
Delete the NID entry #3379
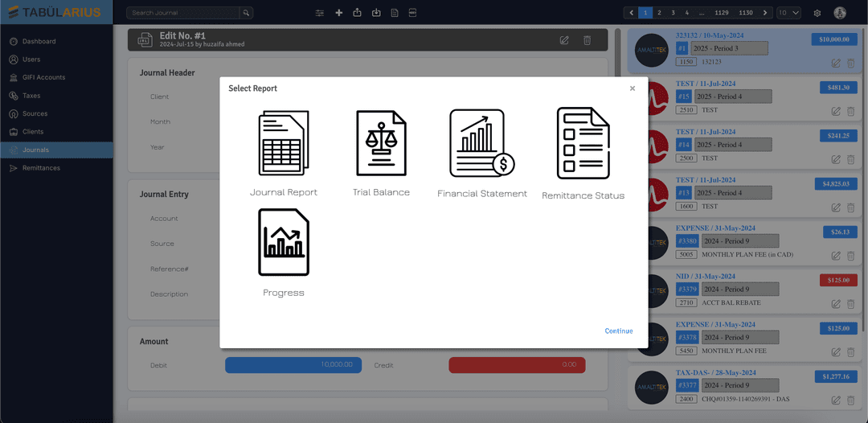click(x=851, y=304)
